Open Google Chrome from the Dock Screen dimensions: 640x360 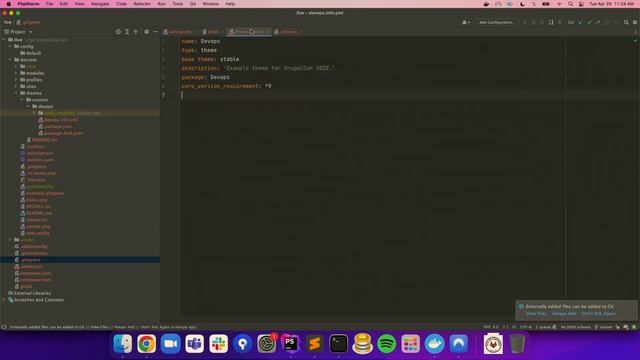tap(146, 344)
